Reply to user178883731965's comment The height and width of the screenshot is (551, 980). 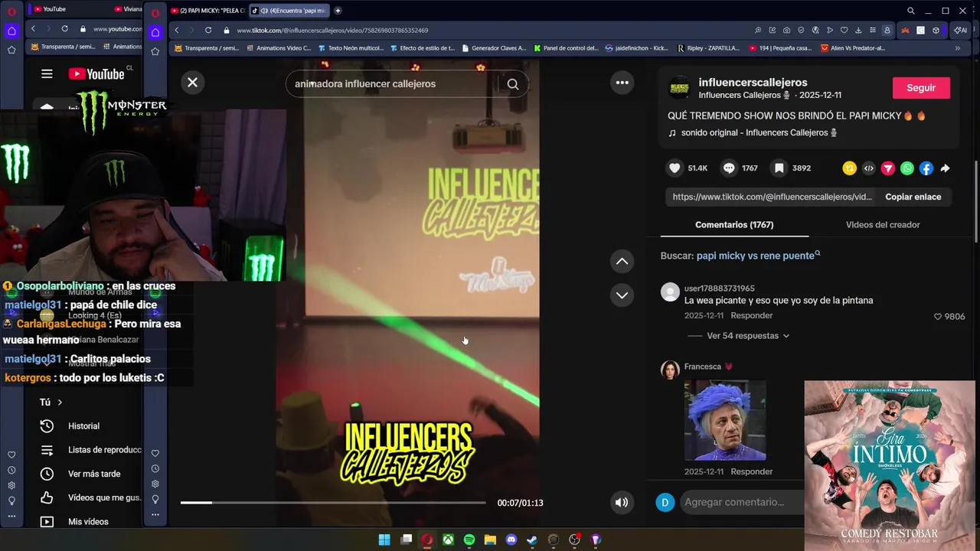click(x=751, y=315)
